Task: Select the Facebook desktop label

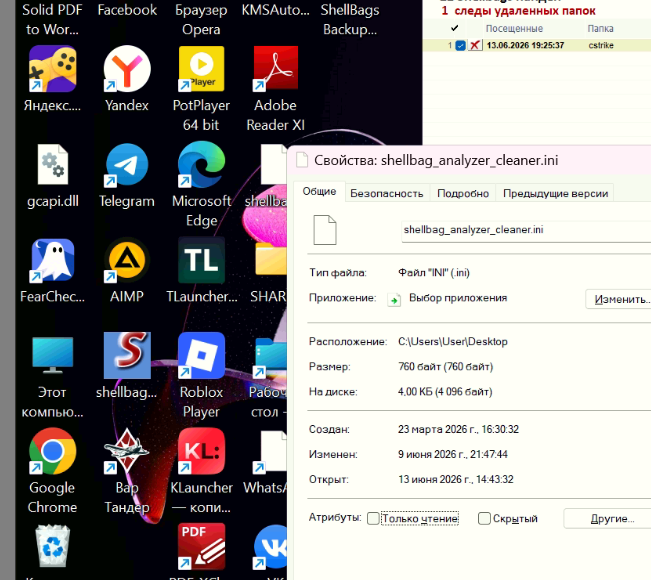Action: tap(127, 10)
